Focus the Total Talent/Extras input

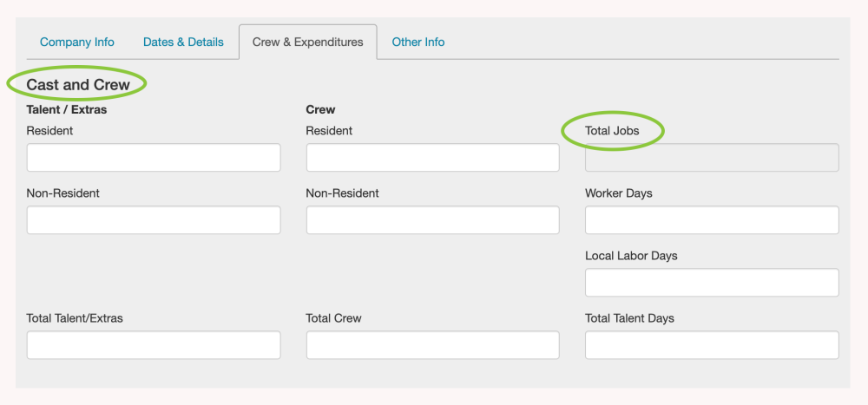[154, 345]
